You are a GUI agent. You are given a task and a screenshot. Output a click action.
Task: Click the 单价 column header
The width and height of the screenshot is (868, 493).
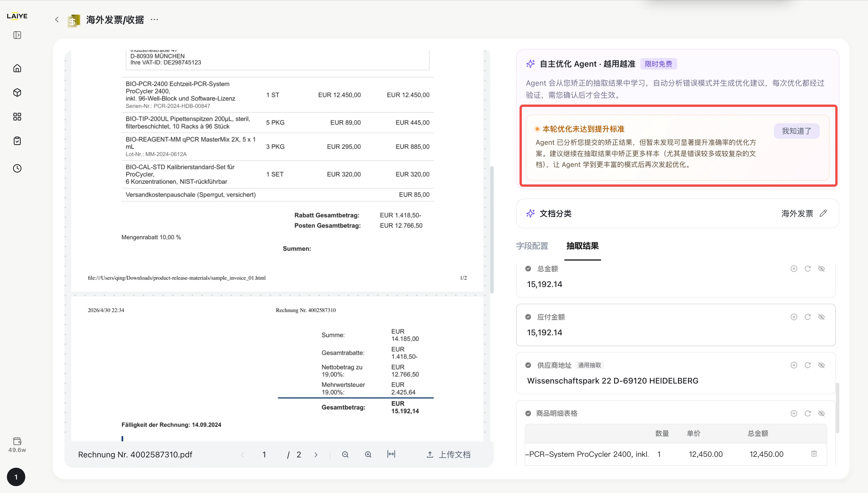tap(693, 434)
